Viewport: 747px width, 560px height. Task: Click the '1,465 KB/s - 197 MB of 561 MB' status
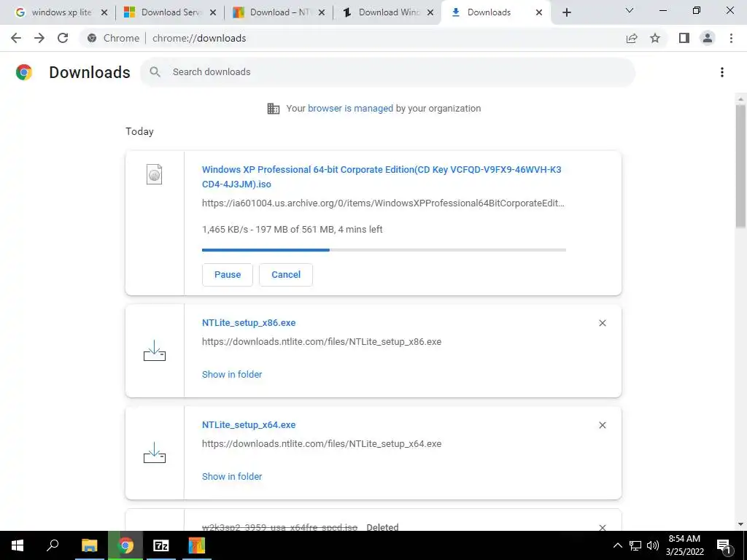pyautogui.click(x=292, y=230)
